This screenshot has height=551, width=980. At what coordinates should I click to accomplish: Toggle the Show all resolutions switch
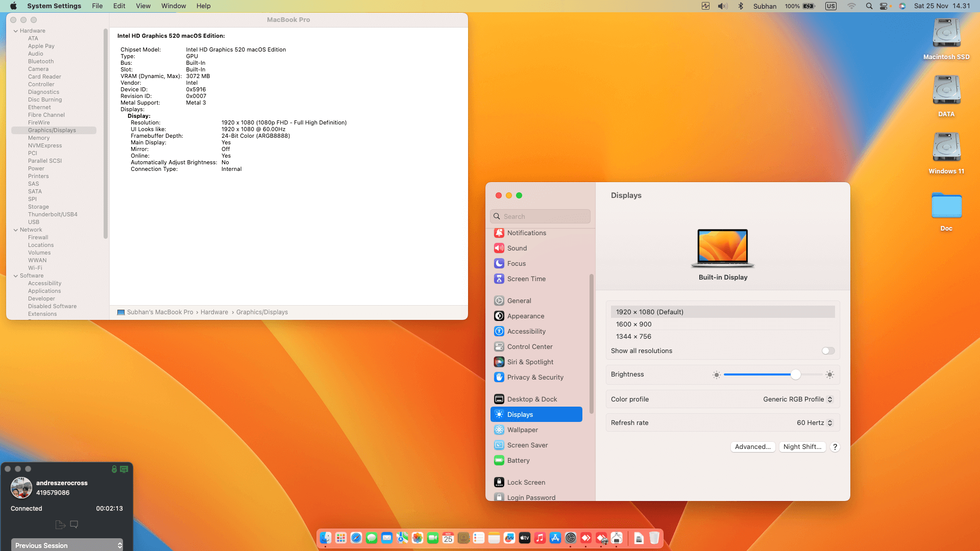pyautogui.click(x=828, y=351)
